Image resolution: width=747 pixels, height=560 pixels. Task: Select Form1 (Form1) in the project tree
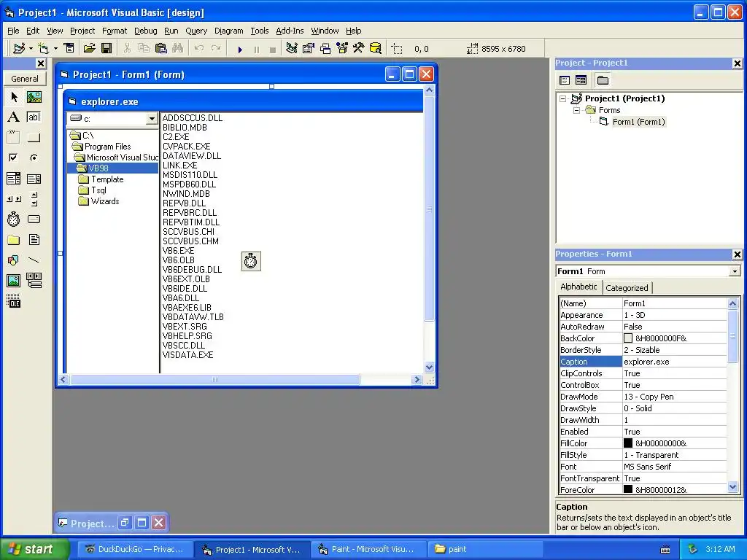[638, 122]
